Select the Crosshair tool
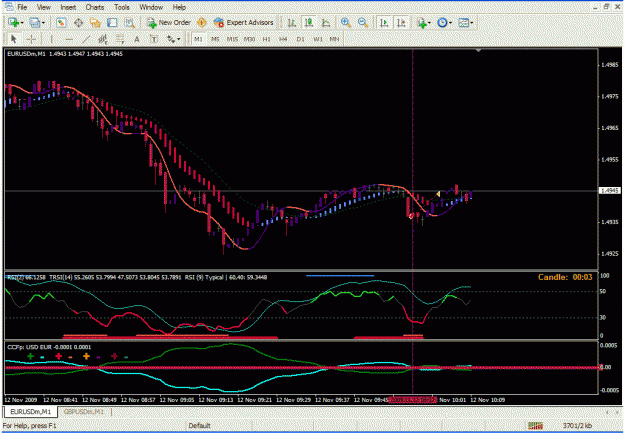Image resolution: width=625 pixels, height=433 pixels. (31, 39)
